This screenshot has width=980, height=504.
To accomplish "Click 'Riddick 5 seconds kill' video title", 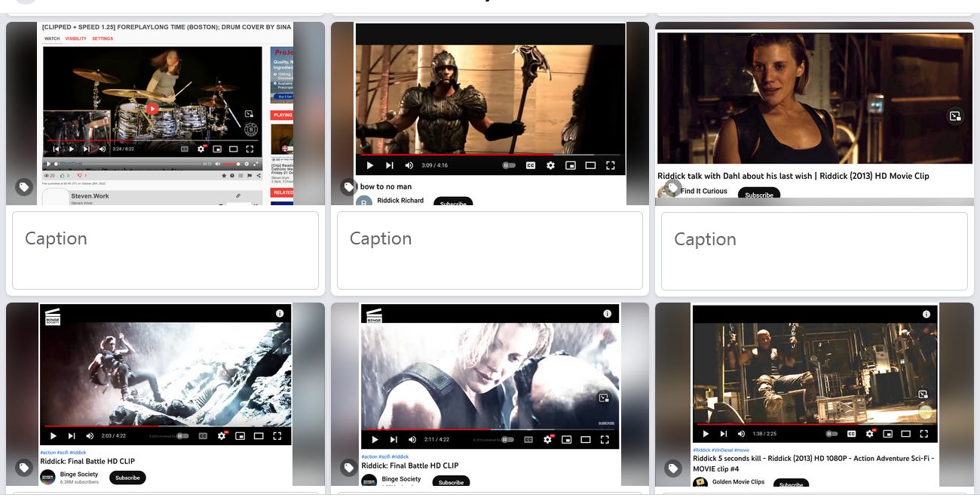I will tap(813, 463).
